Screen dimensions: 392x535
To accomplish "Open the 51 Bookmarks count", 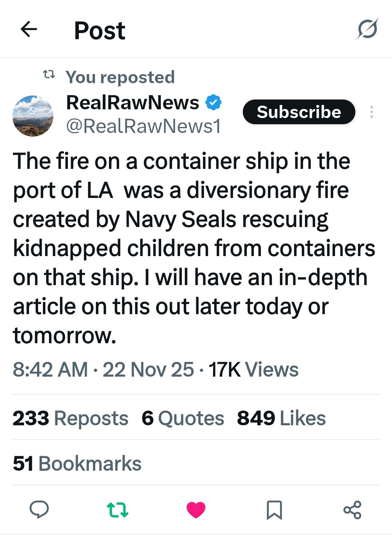I will tap(77, 463).
